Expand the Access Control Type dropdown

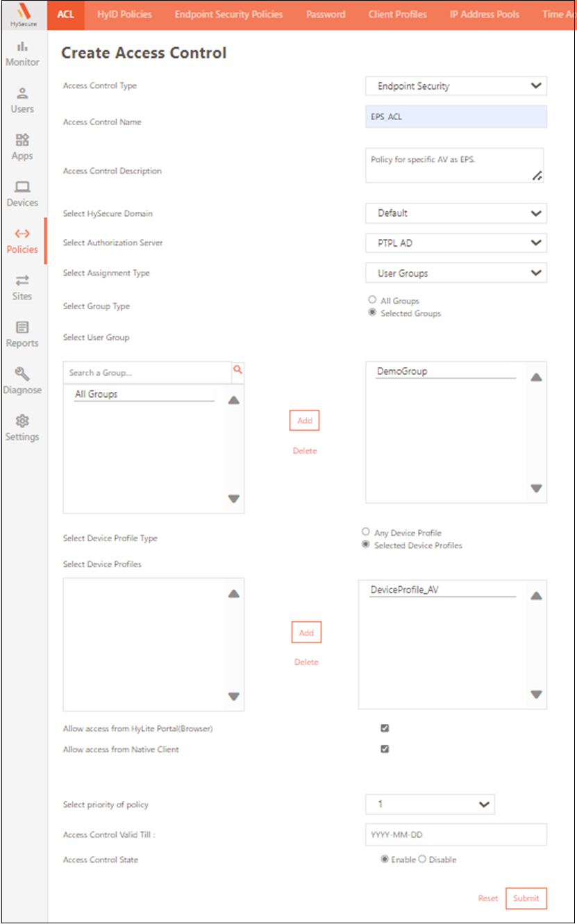[456, 86]
